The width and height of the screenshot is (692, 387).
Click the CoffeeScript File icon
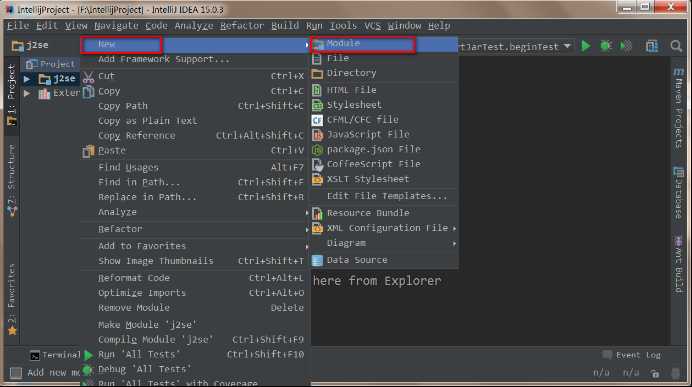click(x=317, y=164)
